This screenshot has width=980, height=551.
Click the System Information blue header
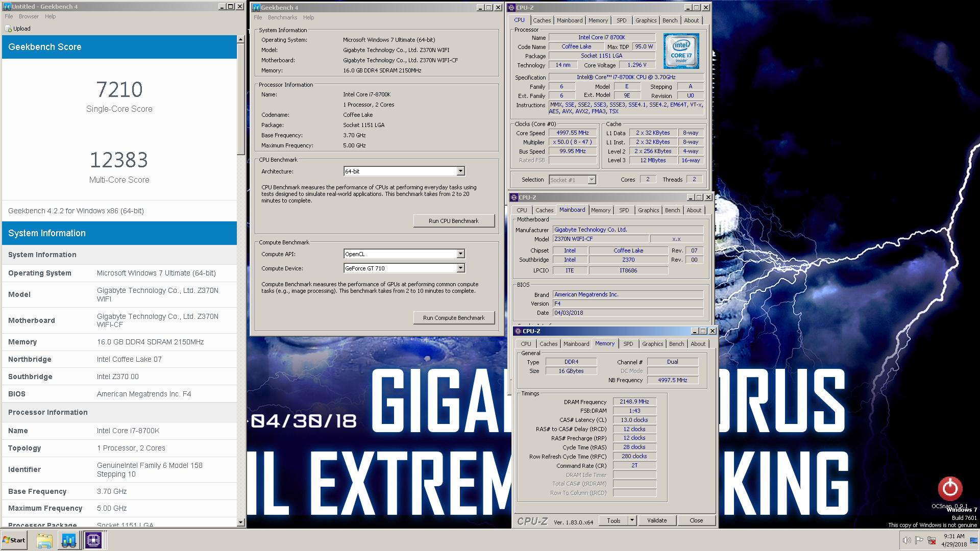[x=119, y=233]
